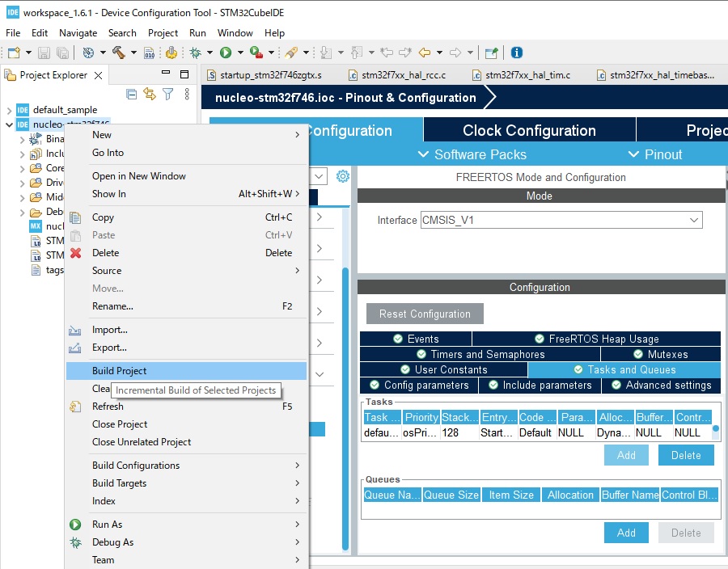Choose Build Project from context menu
This screenshot has width=728, height=569.
click(x=120, y=371)
